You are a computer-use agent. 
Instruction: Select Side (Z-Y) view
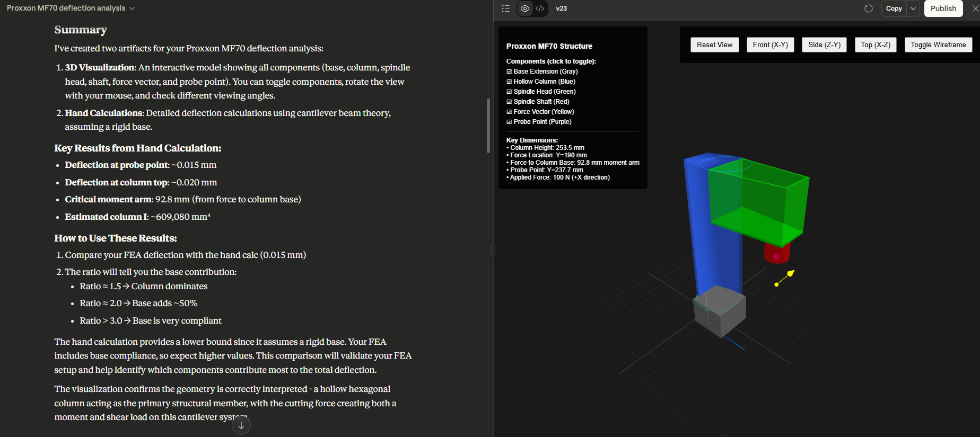tap(824, 45)
